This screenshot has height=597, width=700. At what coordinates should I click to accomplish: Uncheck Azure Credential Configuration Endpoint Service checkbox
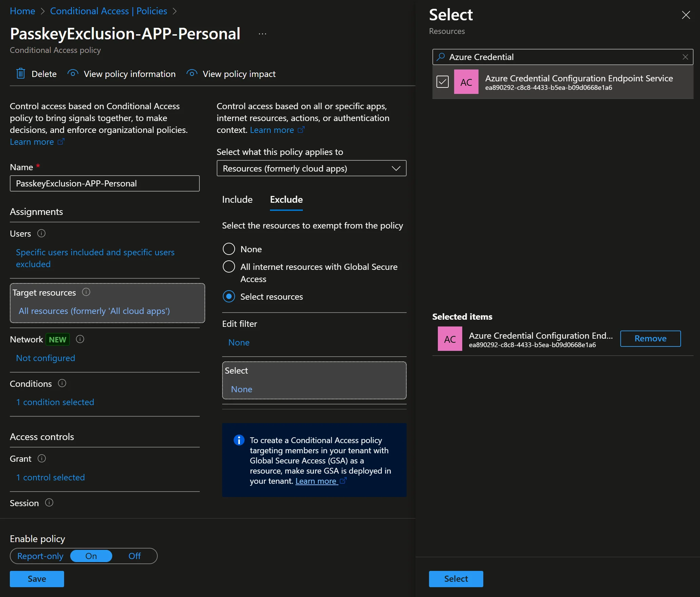pos(442,82)
